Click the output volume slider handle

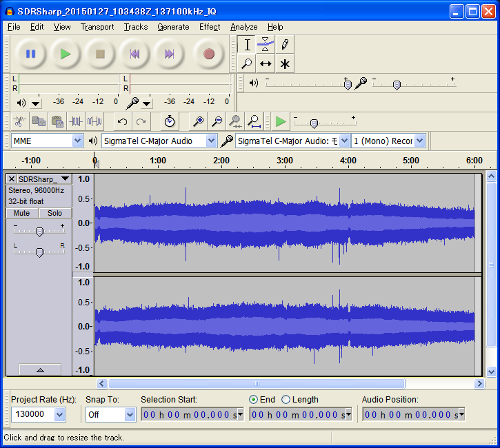tap(348, 85)
